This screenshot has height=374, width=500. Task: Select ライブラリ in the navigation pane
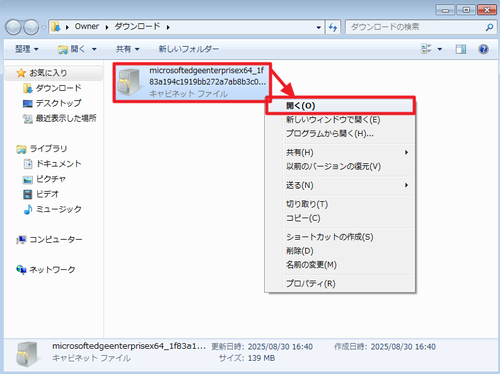point(48,149)
